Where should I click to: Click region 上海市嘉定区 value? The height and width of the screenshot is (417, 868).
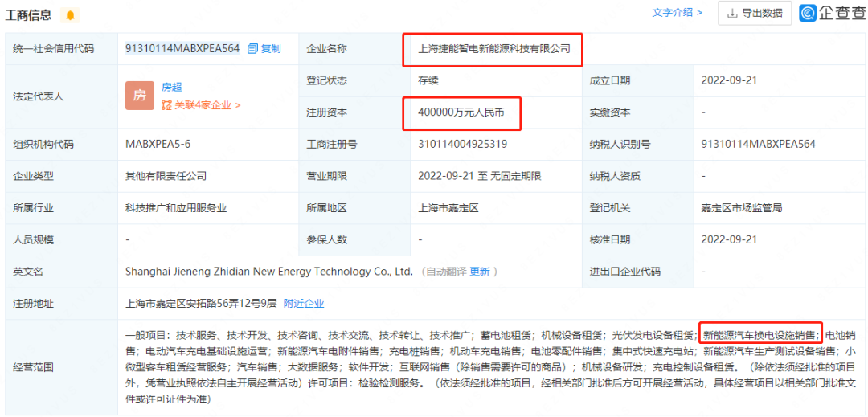tap(448, 209)
